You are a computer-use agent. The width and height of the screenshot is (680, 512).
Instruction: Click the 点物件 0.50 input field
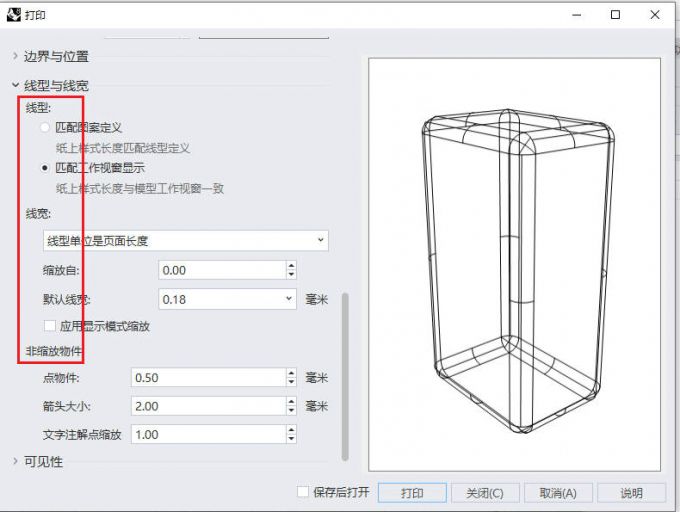[x=208, y=378]
